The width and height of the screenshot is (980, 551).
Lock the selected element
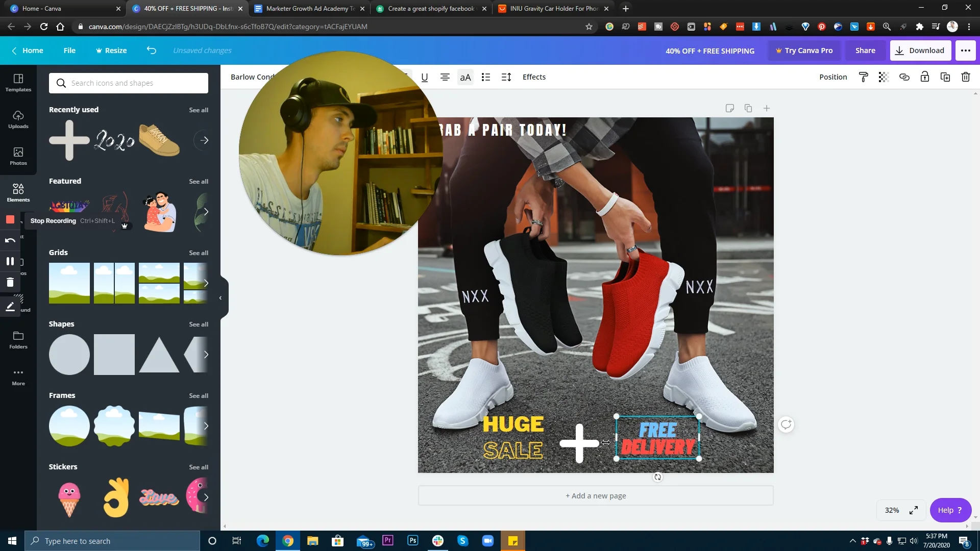(925, 77)
